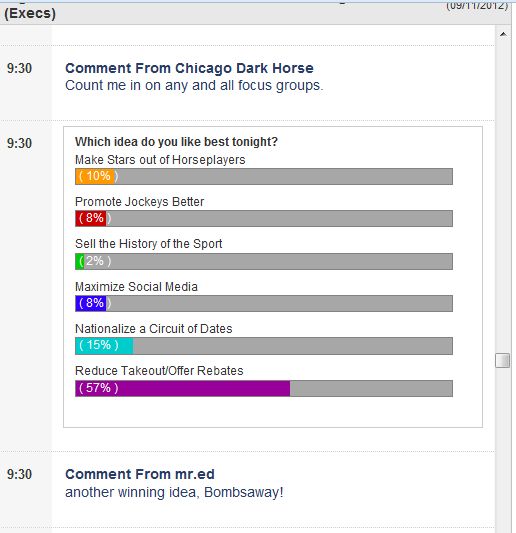This screenshot has height=533, width=516.
Task: Select 'Make Stars out of Horseplayers' option
Action: 160,160
